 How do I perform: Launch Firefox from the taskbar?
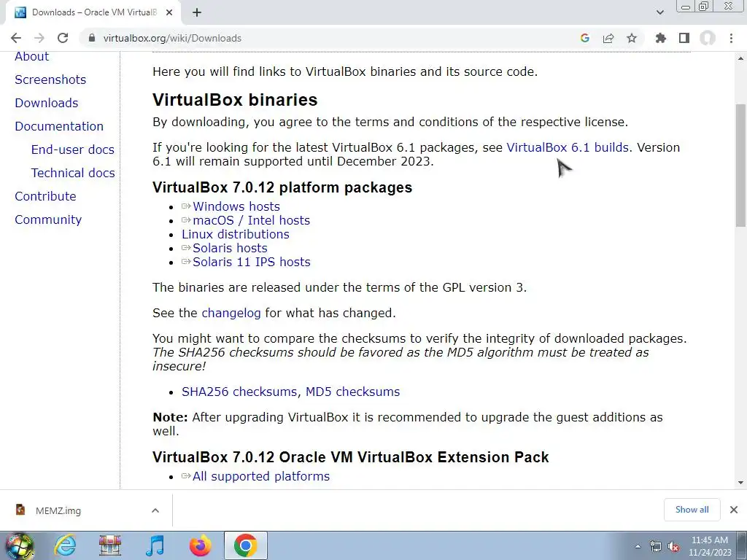coord(201,545)
